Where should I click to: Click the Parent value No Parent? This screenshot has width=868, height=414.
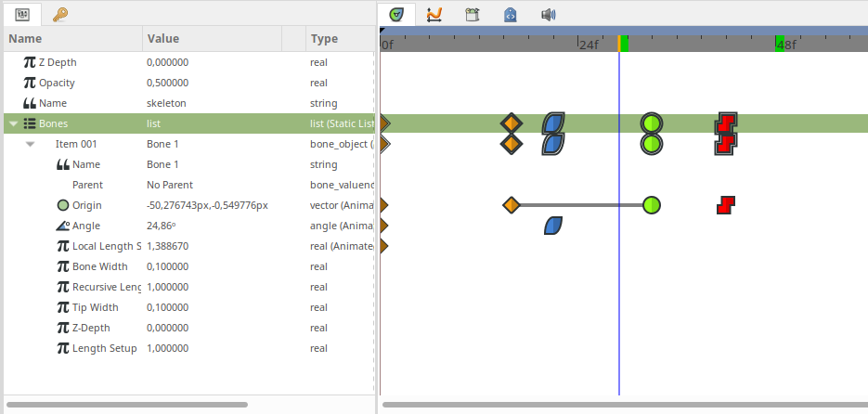tap(170, 185)
